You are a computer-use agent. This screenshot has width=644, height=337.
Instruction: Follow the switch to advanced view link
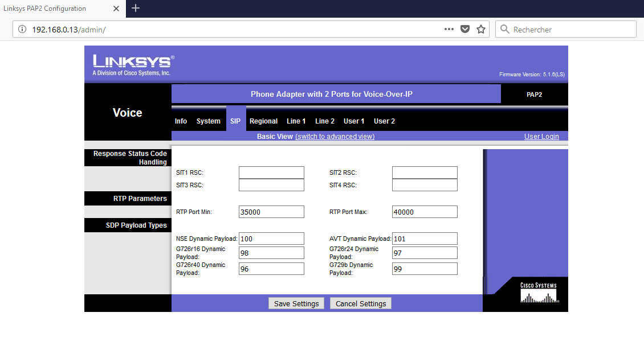pyautogui.click(x=335, y=137)
